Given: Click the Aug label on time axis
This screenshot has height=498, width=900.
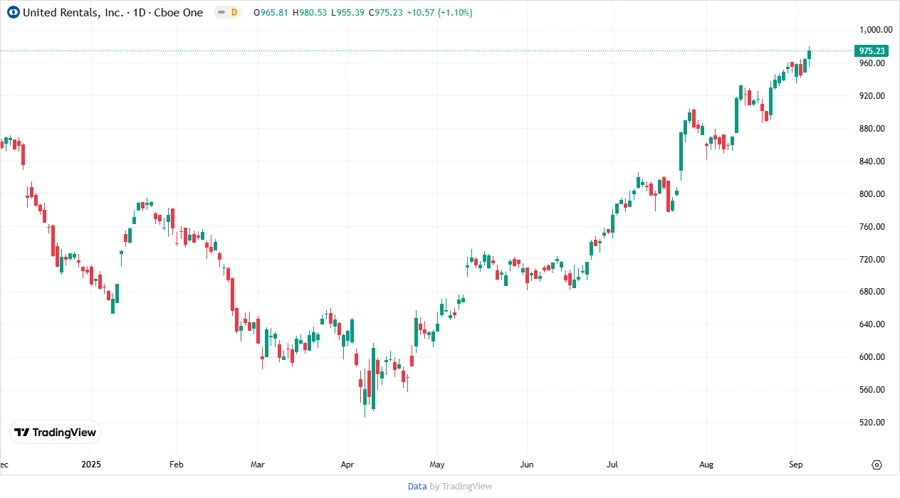Looking at the screenshot, I should [706, 464].
